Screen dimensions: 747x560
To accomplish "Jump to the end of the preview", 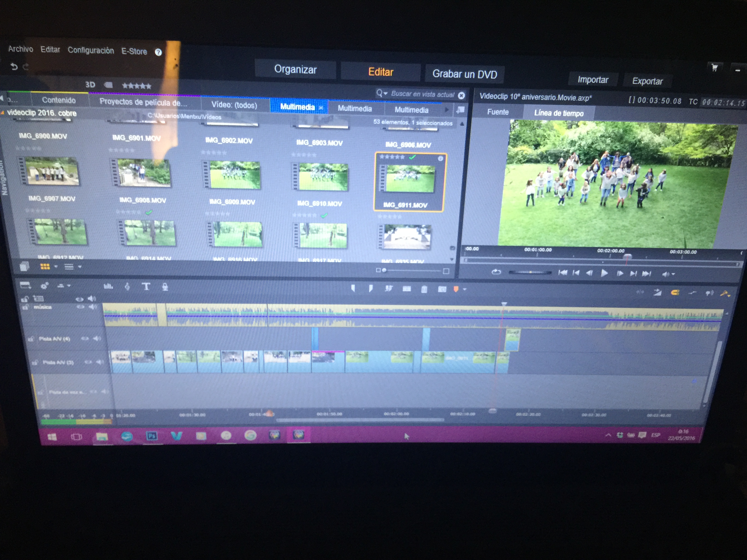I will pos(646,274).
